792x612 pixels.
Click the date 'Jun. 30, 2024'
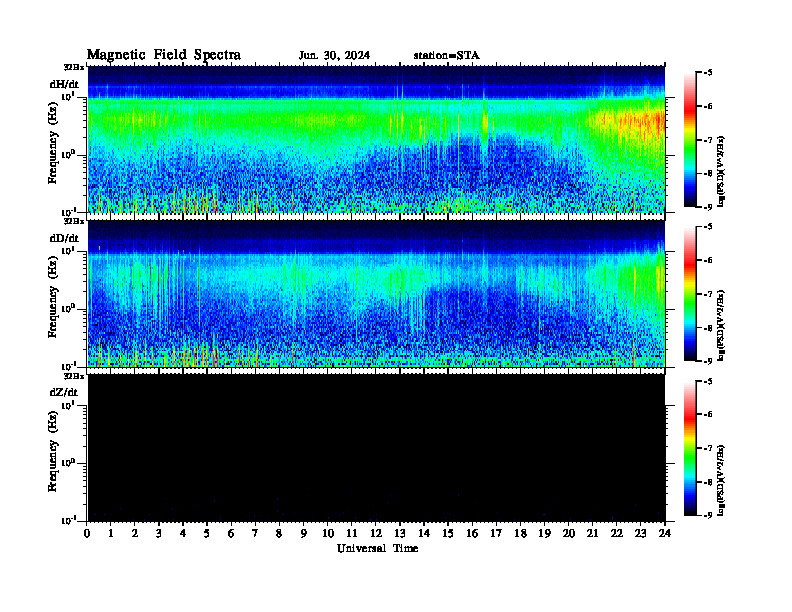coord(334,56)
